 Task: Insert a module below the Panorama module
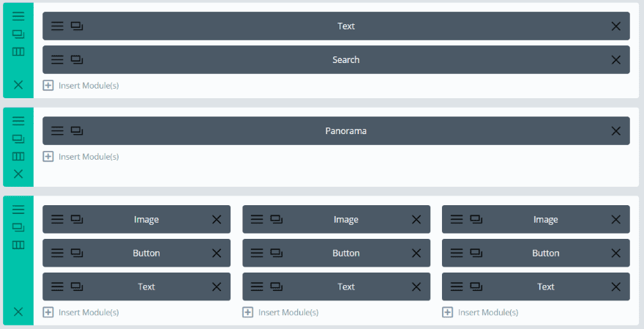coord(81,157)
